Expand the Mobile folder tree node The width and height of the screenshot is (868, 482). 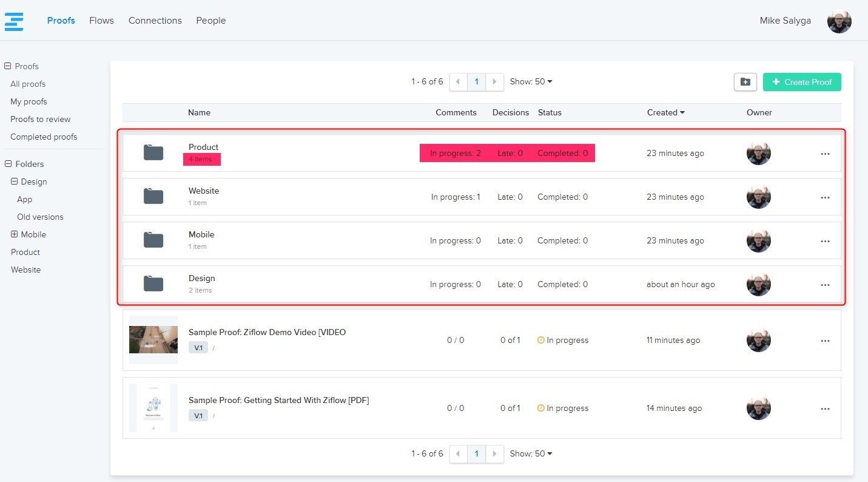coord(15,234)
